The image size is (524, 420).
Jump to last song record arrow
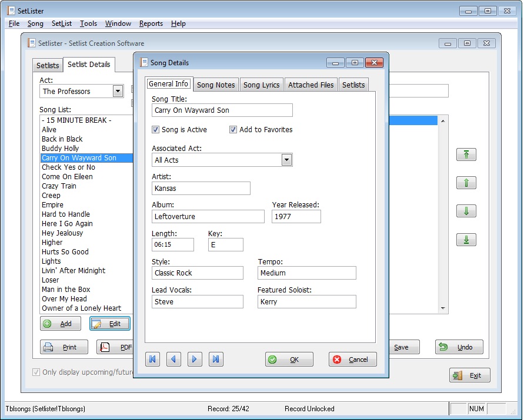tap(216, 359)
